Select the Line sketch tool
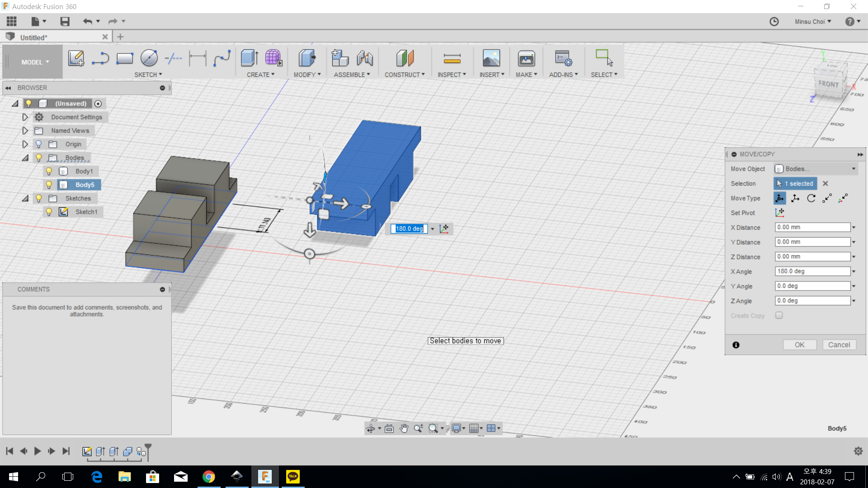Viewport: 868px width, 488px height. point(100,58)
